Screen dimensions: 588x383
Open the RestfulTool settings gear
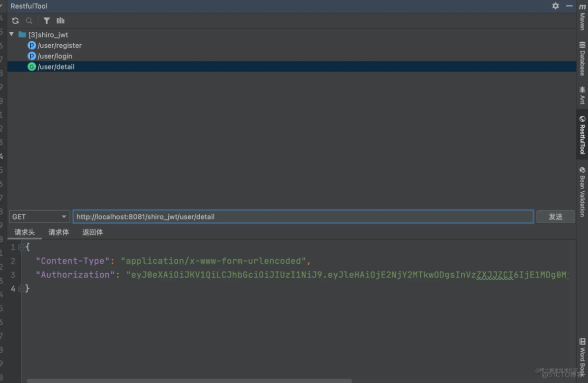coord(555,6)
